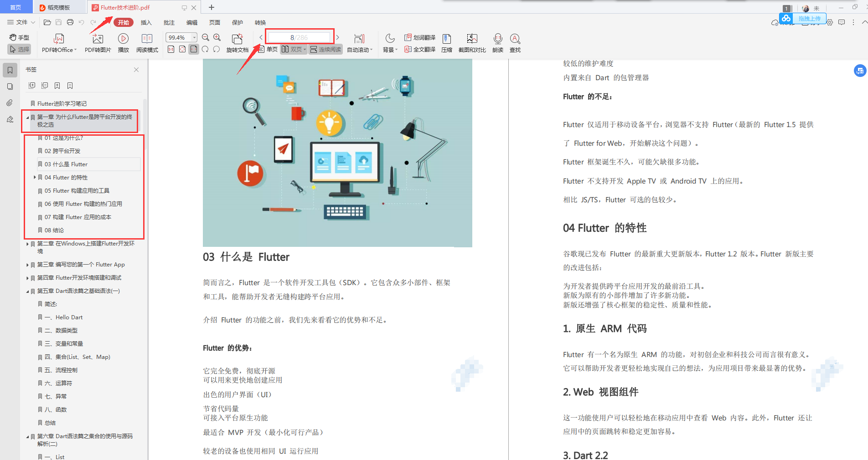Click the open folder icon

point(47,22)
